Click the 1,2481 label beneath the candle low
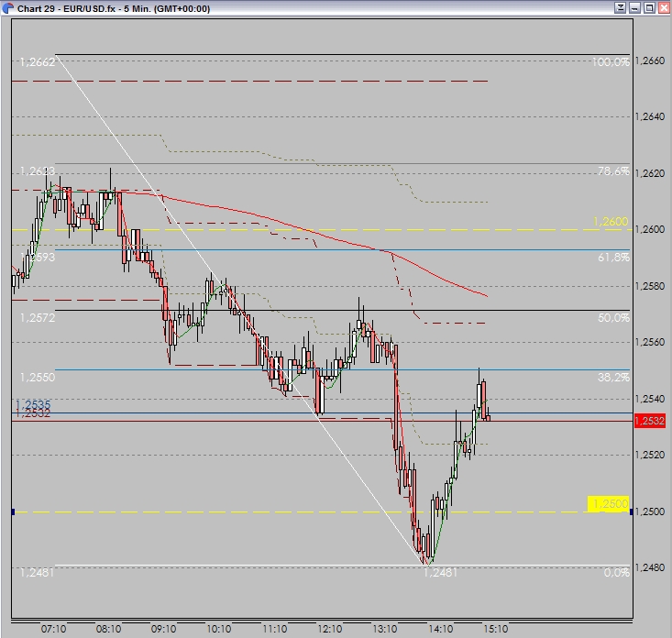This screenshot has height=638, width=672. (441, 572)
